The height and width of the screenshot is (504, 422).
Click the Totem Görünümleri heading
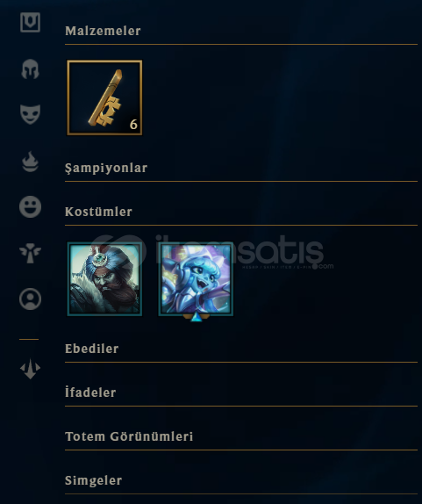pos(129,436)
